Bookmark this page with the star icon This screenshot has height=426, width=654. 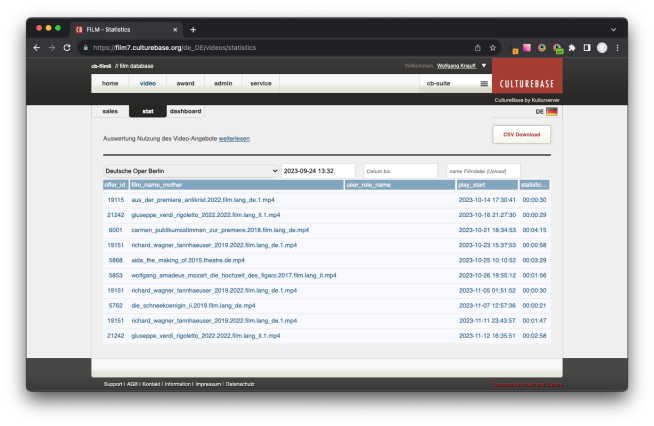tap(492, 47)
